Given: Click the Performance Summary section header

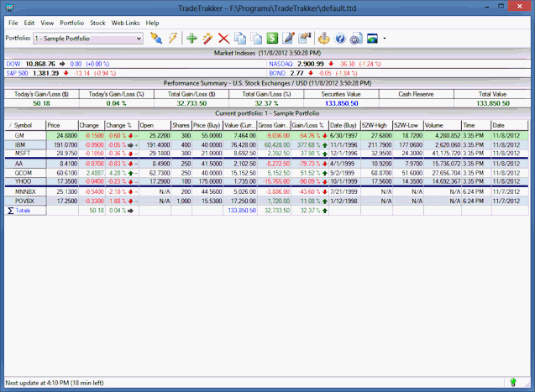Looking at the screenshot, I should click(267, 83).
